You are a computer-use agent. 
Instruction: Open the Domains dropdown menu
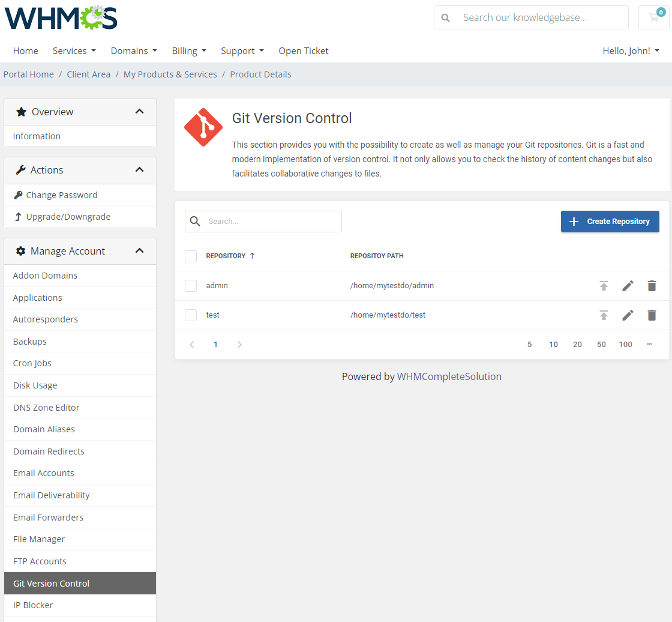tap(134, 50)
